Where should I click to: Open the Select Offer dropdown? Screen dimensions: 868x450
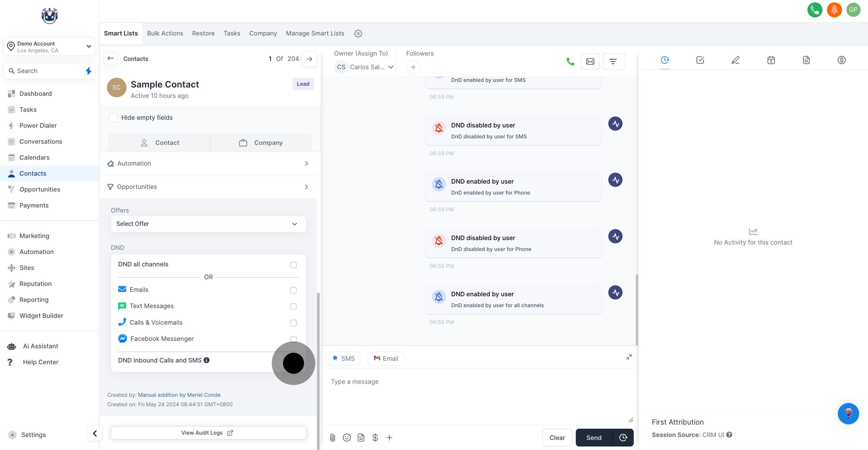click(x=208, y=224)
